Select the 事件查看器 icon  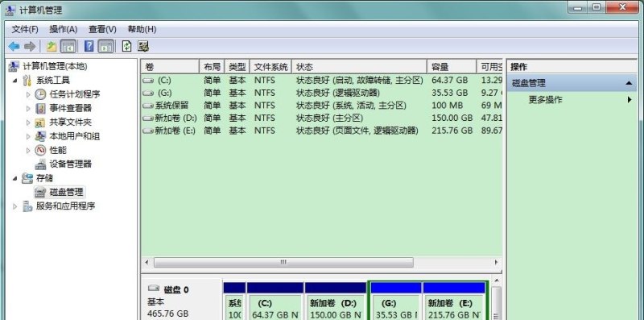coord(40,108)
